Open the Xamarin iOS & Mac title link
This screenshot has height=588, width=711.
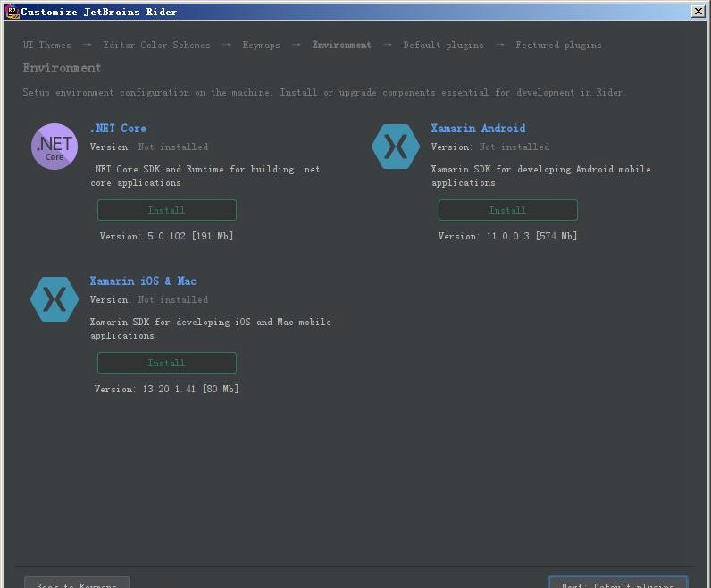143,281
